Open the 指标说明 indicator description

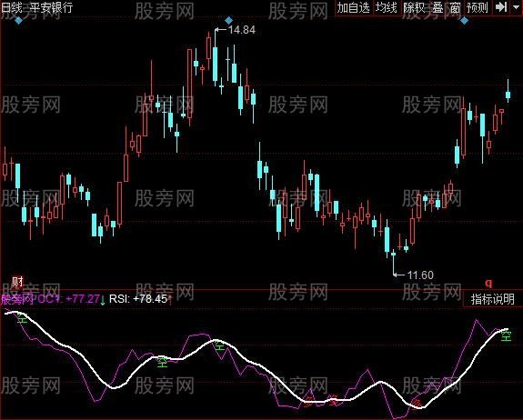tap(492, 299)
